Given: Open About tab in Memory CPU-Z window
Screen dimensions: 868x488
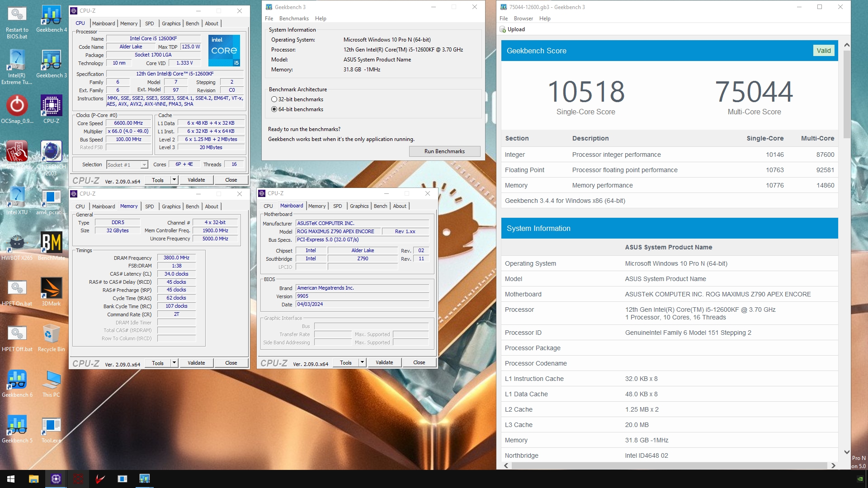Looking at the screenshot, I should (x=212, y=206).
